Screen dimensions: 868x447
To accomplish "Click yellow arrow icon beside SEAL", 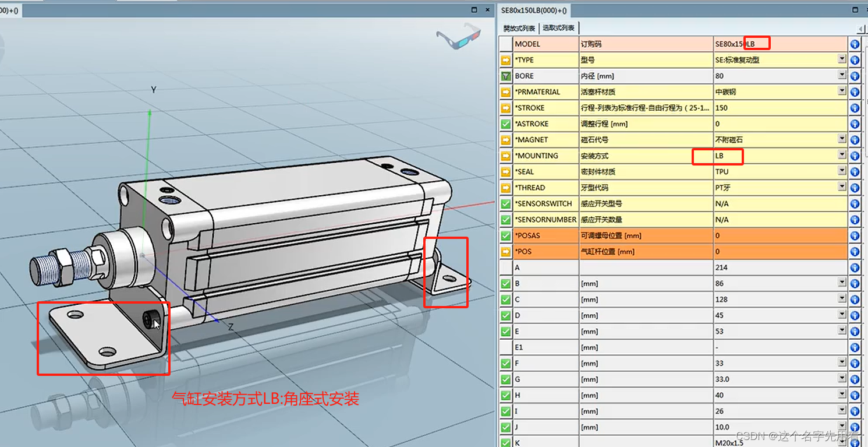I will (x=505, y=172).
